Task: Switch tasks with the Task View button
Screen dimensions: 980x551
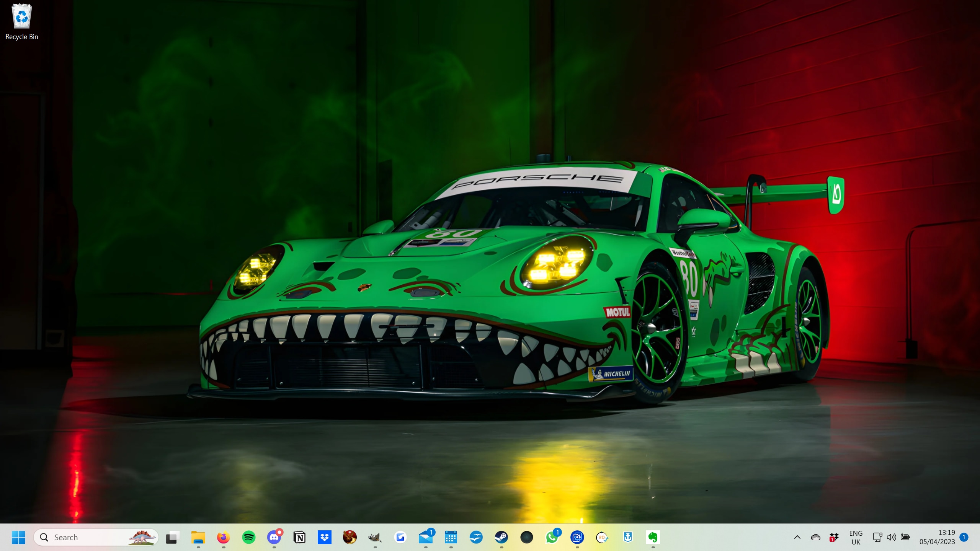Action: 172,537
